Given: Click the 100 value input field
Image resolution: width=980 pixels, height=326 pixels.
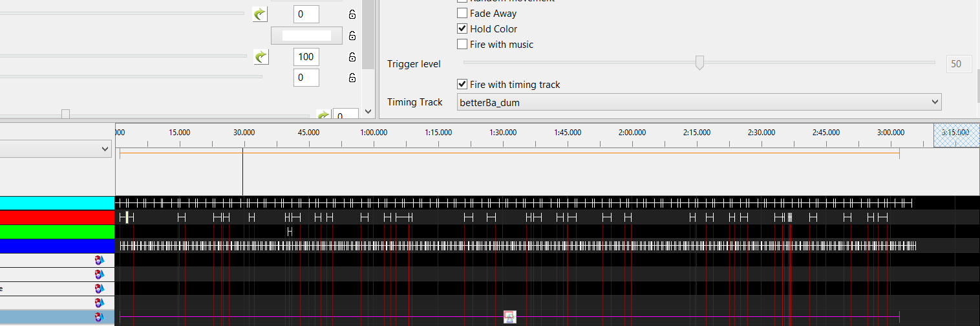Looking at the screenshot, I should 306,57.
